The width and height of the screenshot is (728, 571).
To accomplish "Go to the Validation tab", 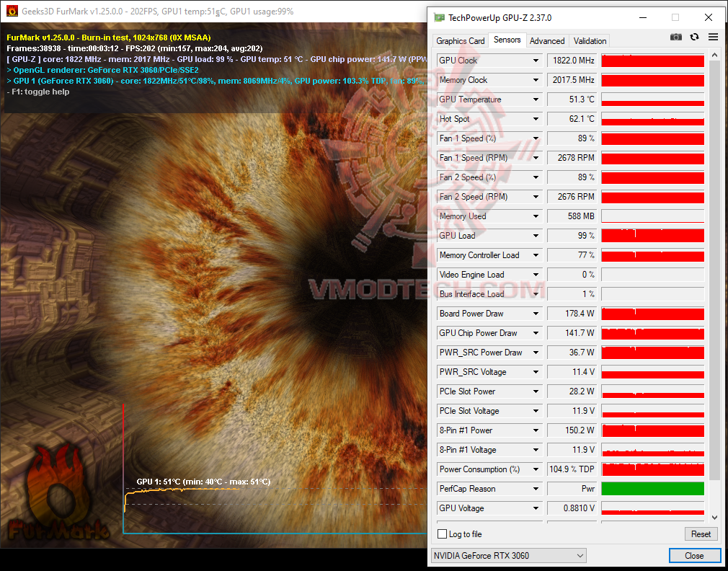I will click(590, 41).
